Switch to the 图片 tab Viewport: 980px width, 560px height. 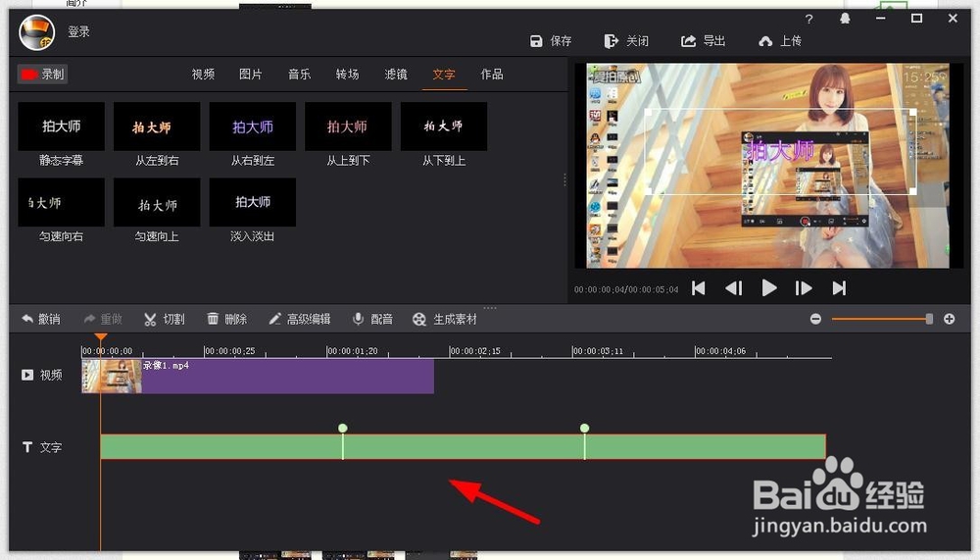coord(251,74)
